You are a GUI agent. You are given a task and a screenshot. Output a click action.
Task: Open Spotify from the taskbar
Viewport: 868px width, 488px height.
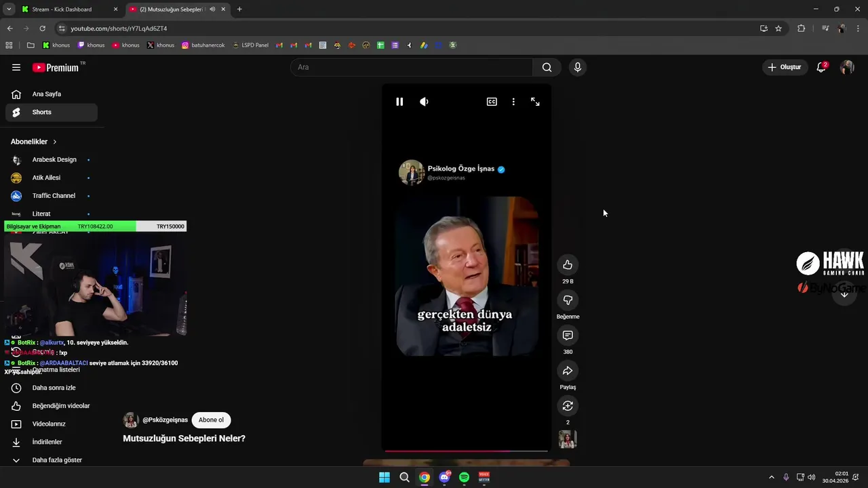[465, 477]
